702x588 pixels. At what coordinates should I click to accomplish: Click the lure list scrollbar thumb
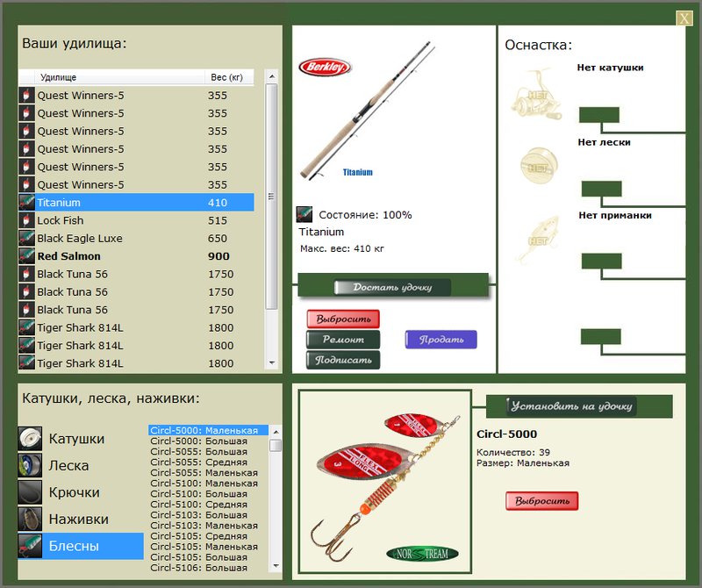276,445
